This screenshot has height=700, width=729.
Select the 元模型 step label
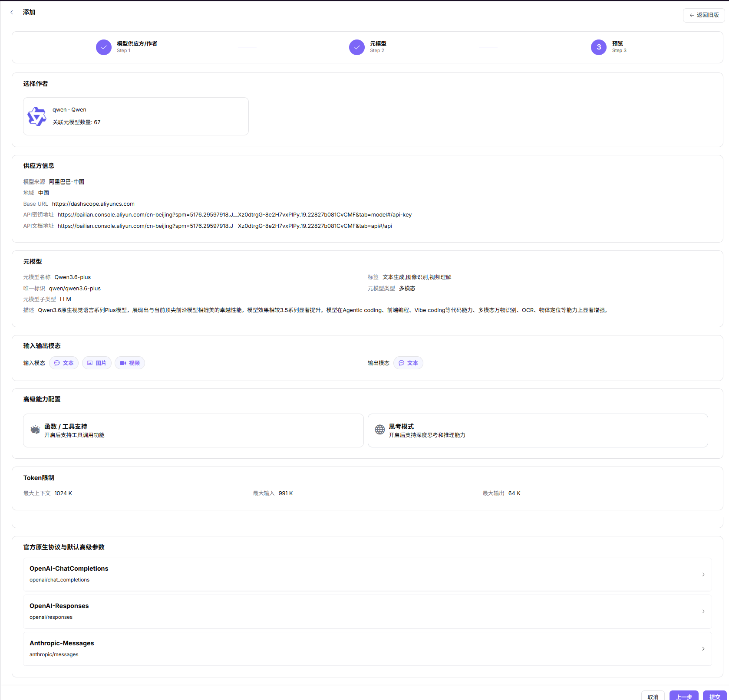pos(378,44)
